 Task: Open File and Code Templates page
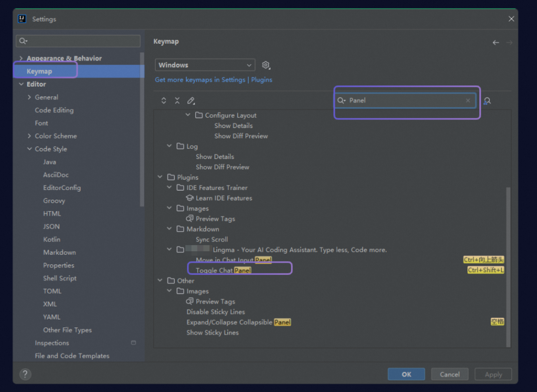pos(72,356)
